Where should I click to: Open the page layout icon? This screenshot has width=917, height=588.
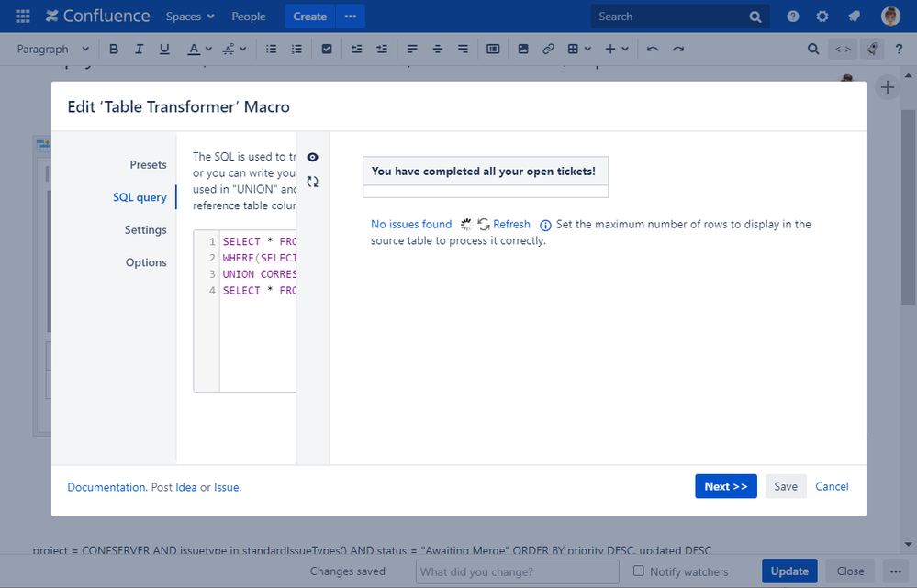coord(493,50)
